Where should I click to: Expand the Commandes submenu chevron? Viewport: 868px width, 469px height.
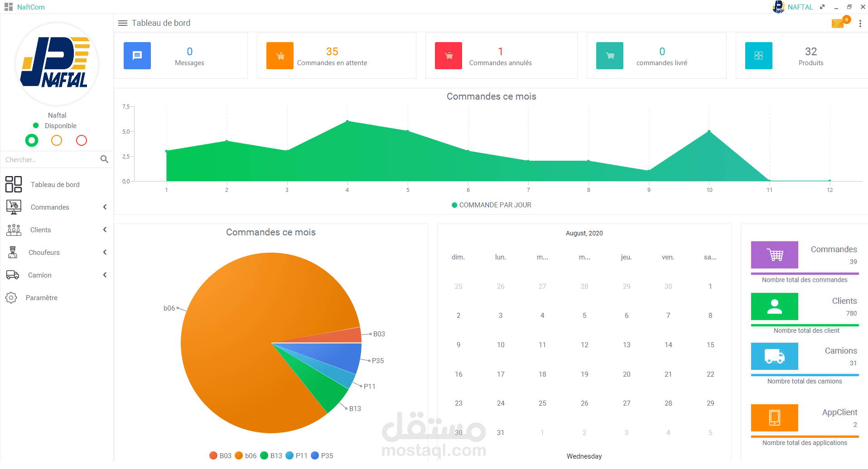pyautogui.click(x=105, y=207)
